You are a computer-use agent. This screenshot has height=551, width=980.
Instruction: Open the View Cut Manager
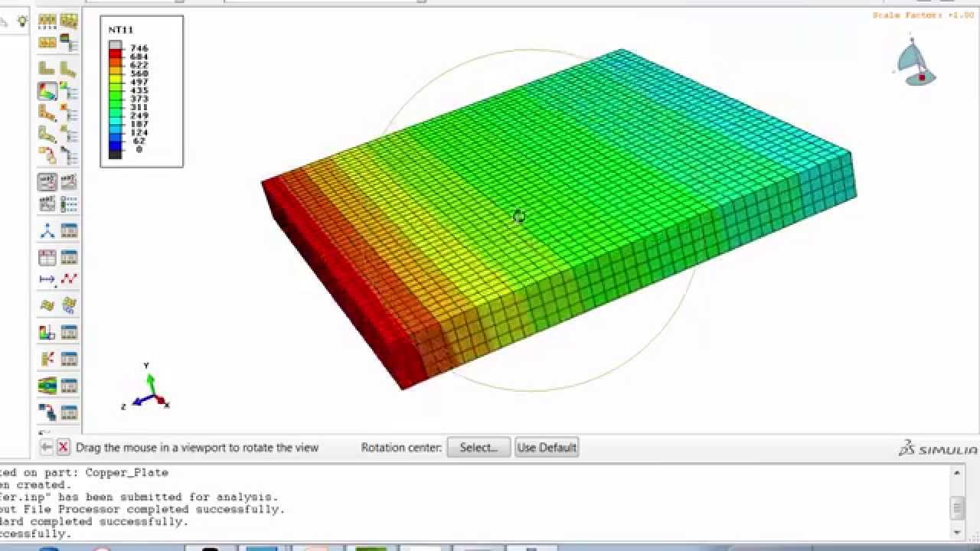pyautogui.click(x=68, y=386)
